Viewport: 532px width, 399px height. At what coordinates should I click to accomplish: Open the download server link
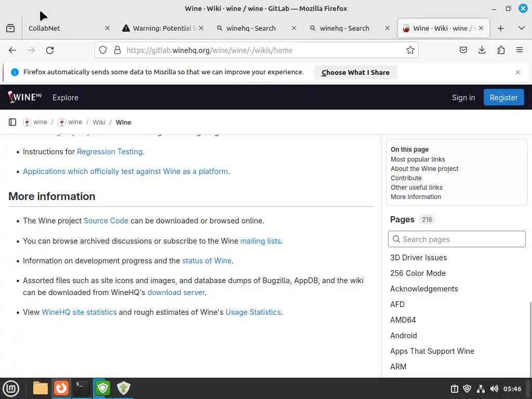click(x=176, y=292)
